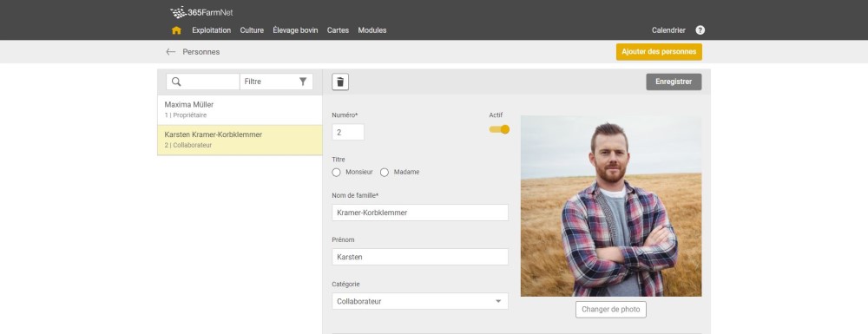Open the Filtre dropdown
The image size is (868, 334).
(276, 82)
